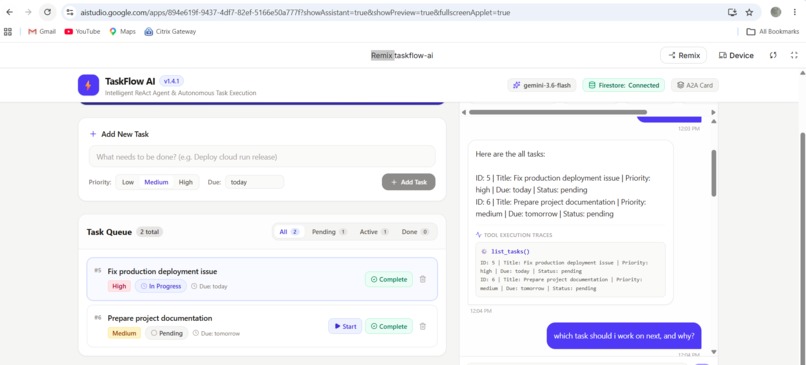This screenshot has height=365, width=806.
Task: Click the 'Here are the all tasks:' text
Action: point(510,154)
